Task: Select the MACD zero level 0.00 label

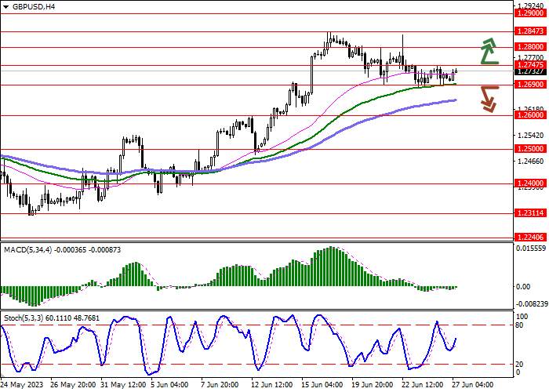Action: click(523, 287)
